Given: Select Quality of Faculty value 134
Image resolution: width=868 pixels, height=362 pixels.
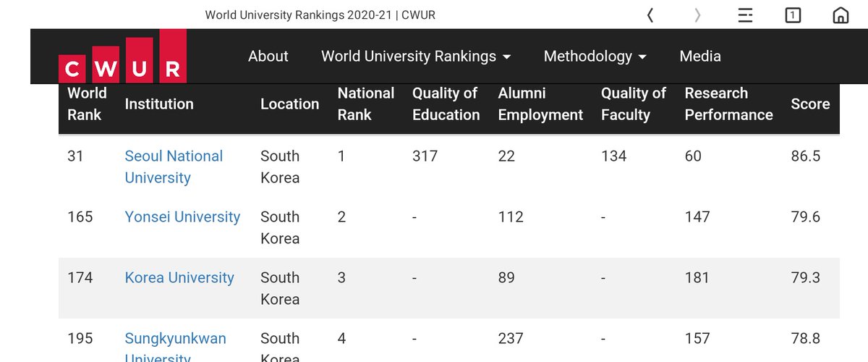Looking at the screenshot, I should (x=614, y=156).
